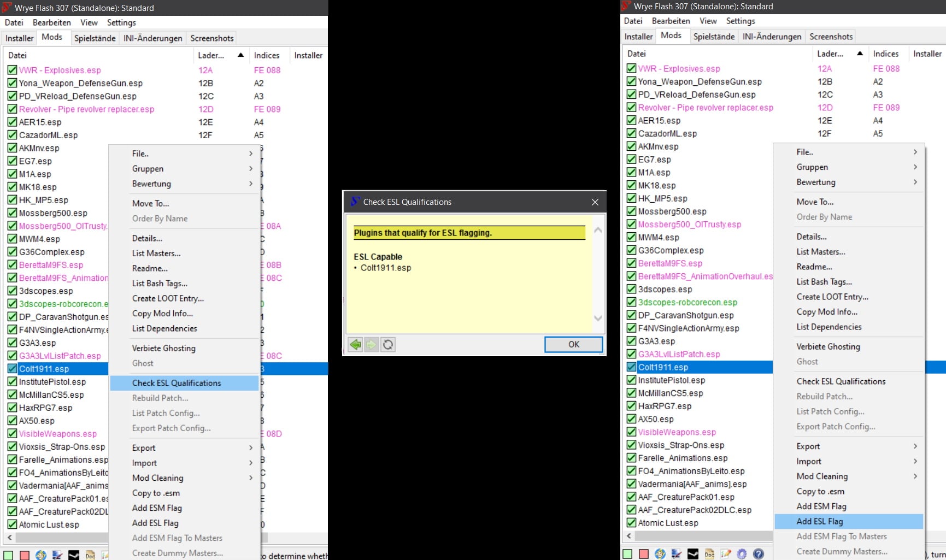Click the Vault Boy launcher icon, right window

pyautogui.click(x=660, y=554)
